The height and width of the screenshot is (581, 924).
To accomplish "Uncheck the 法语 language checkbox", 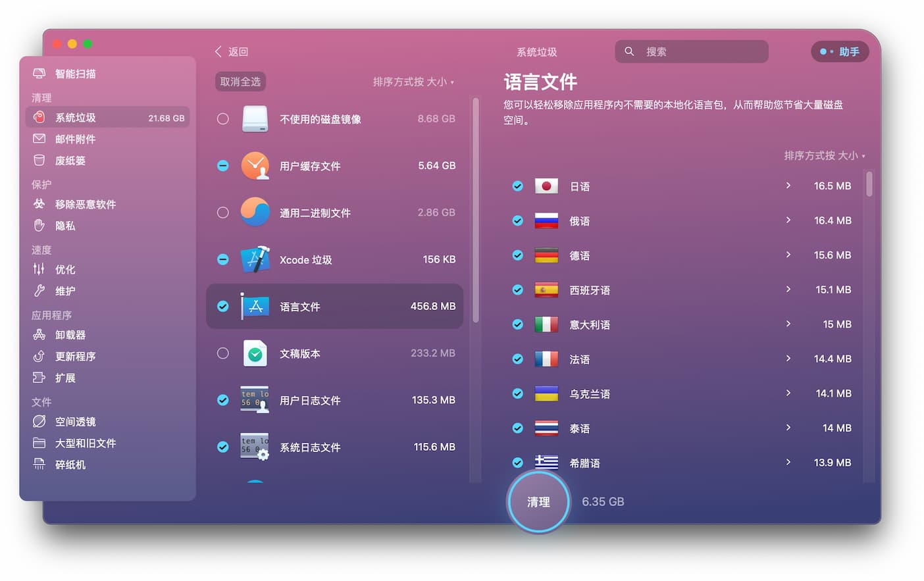I will 518,359.
